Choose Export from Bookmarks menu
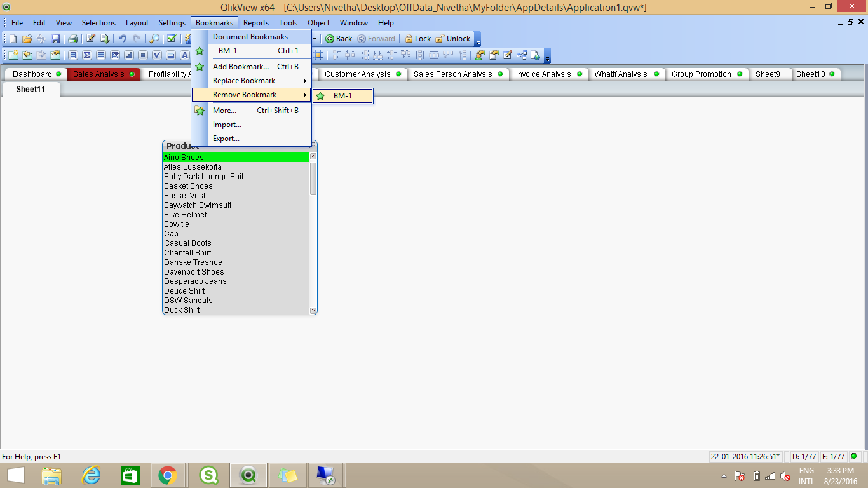This screenshot has height=488, width=868. coord(252,139)
